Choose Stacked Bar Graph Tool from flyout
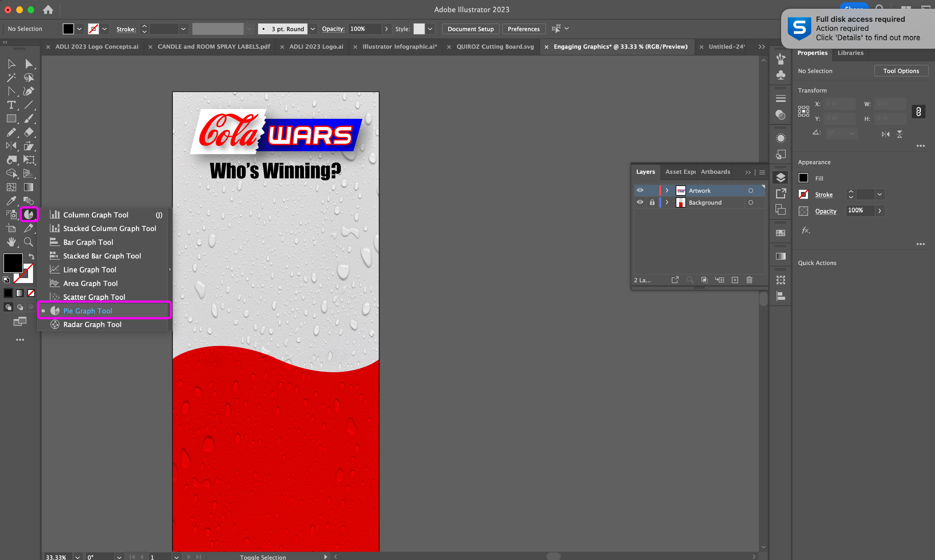The width and height of the screenshot is (935, 560). [x=102, y=256]
